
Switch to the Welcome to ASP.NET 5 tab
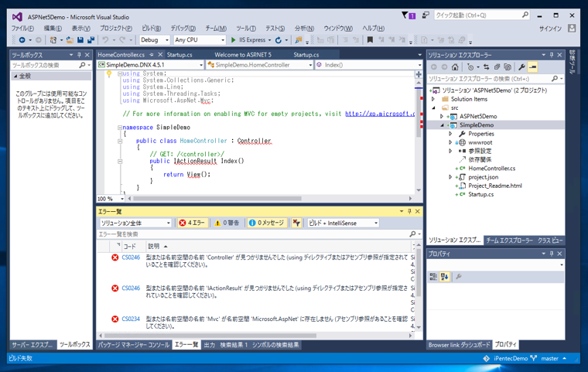pyautogui.click(x=243, y=55)
